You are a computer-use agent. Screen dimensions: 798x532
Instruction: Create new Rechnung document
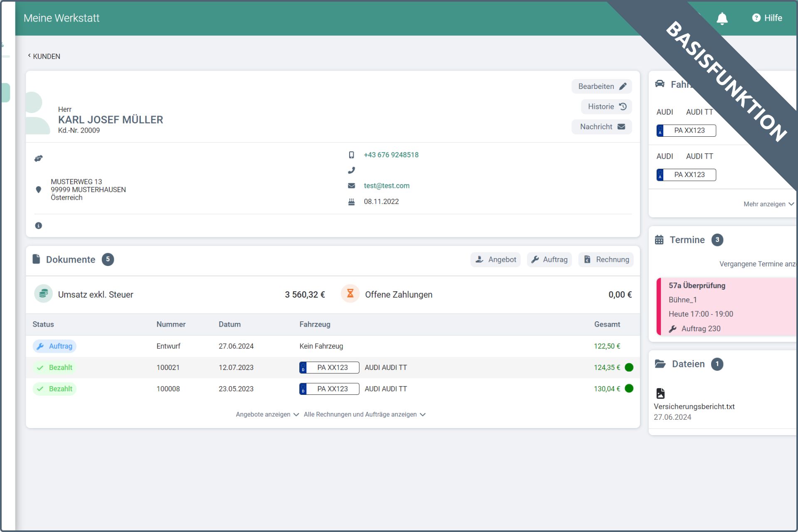click(x=606, y=259)
